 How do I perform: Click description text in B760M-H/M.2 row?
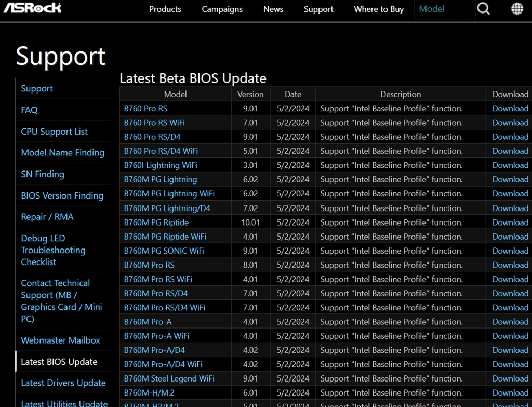(392, 393)
